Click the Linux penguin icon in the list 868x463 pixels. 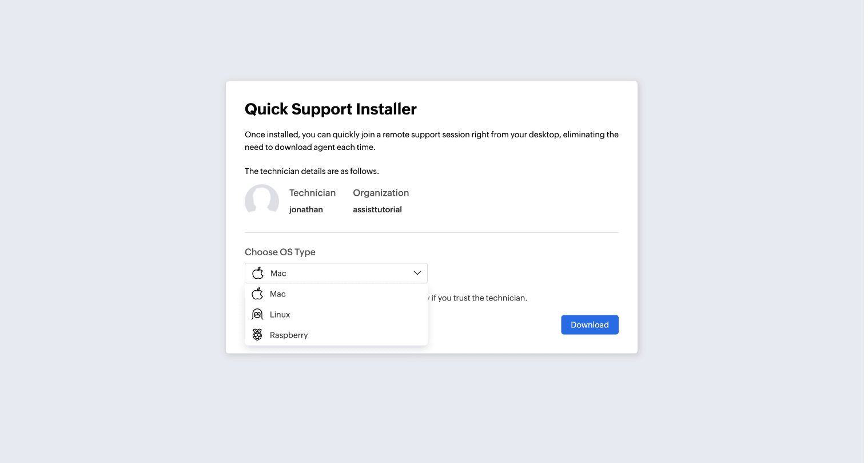[257, 314]
